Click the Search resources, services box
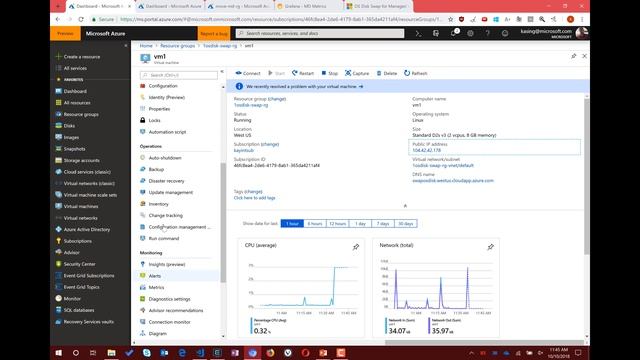Image resolution: width=640 pixels, height=360 pixels. pyautogui.click(x=320, y=33)
